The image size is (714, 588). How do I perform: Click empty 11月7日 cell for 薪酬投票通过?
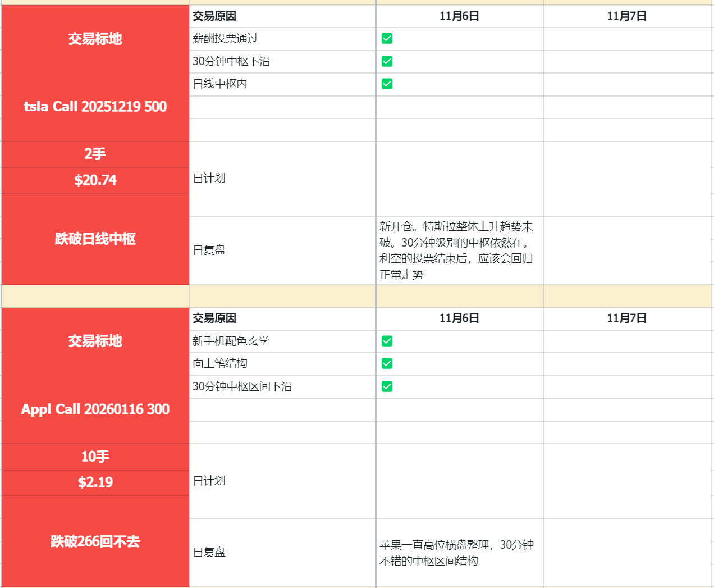point(628,39)
